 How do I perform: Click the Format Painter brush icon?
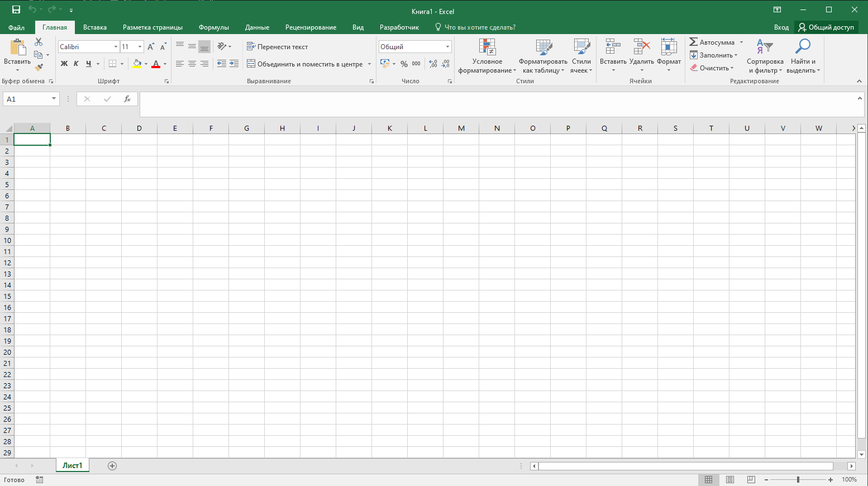(x=39, y=68)
